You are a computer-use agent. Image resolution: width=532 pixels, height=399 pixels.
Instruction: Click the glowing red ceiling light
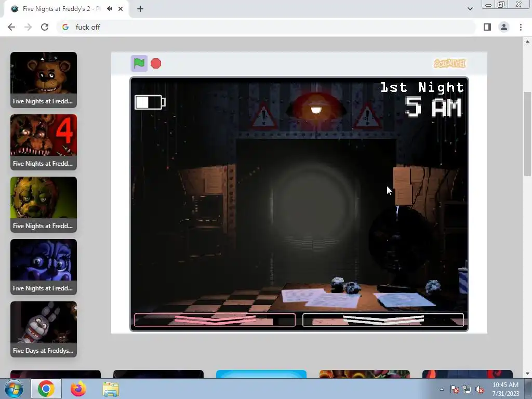pos(316,109)
